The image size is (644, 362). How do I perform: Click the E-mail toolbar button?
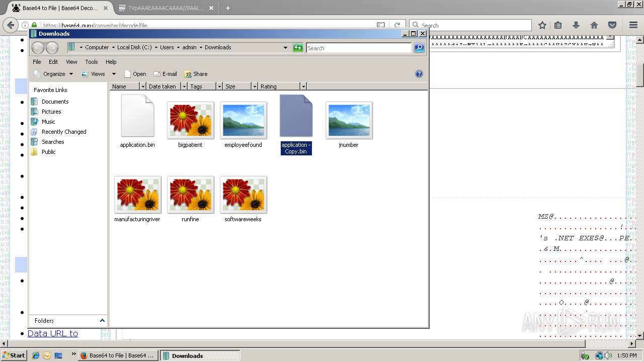pyautogui.click(x=165, y=74)
